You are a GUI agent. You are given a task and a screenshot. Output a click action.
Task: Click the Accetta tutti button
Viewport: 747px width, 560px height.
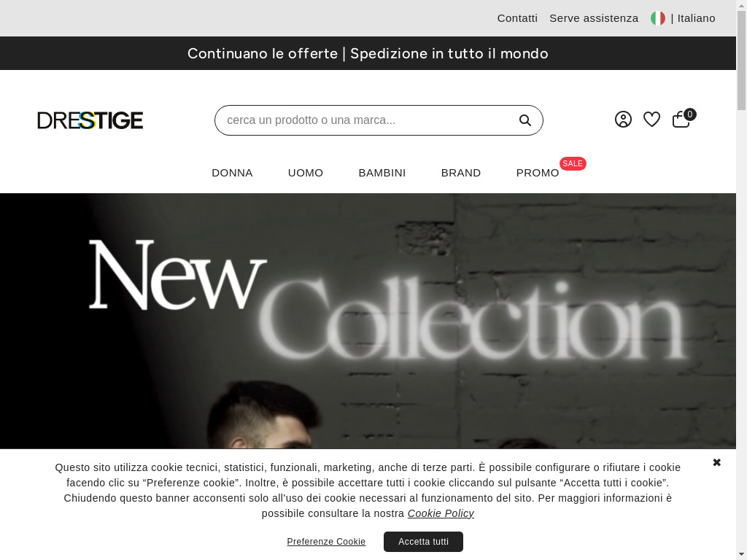click(x=424, y=542)
